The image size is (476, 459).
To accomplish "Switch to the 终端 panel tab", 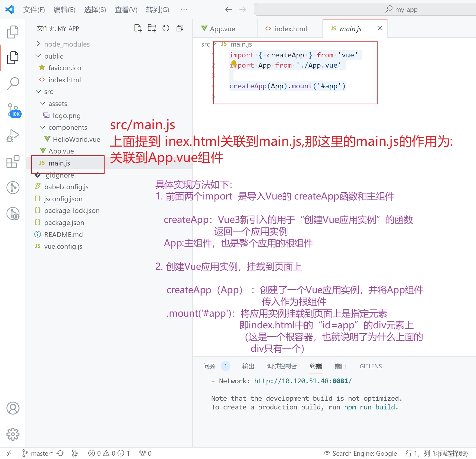I will click(316, 366).
